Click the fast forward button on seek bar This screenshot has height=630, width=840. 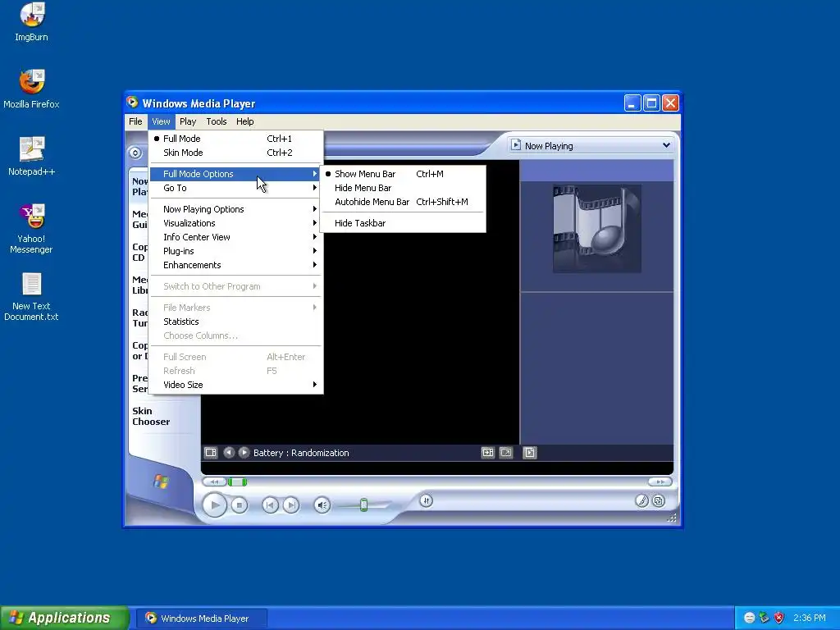click(x=660, y=482)
